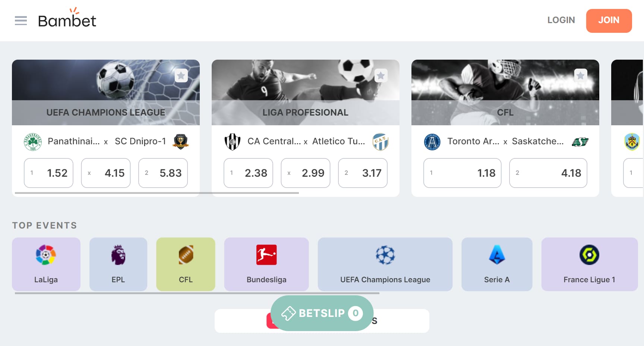This screenshot has width=644, height=346.
Task: Open the hamburger menu
Action: [21, 21]
